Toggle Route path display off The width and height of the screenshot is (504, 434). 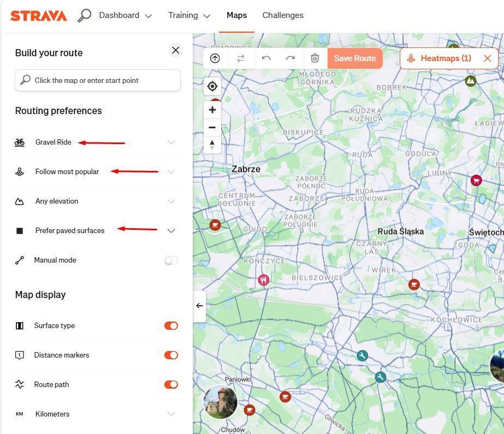[x=171, y=385]
